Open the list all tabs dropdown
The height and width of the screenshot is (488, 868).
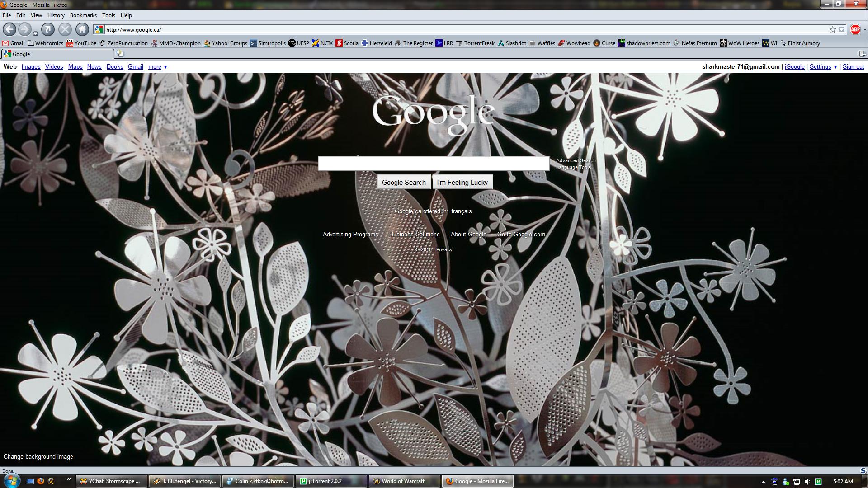click(x=862, y=54)
